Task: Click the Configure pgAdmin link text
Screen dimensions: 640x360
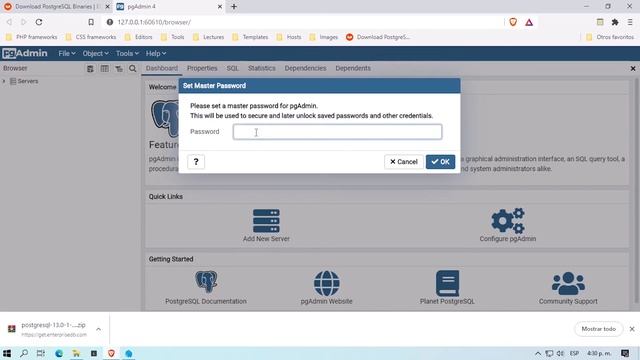Action: pos(508,239)
